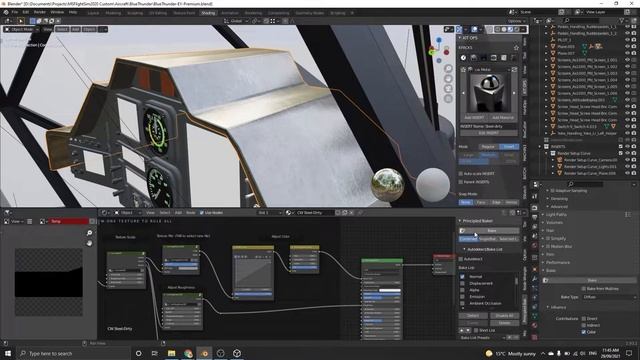The image size is (640, 360).
Task: Click the KPACKS favorites star icon
Action: point(516,48)
